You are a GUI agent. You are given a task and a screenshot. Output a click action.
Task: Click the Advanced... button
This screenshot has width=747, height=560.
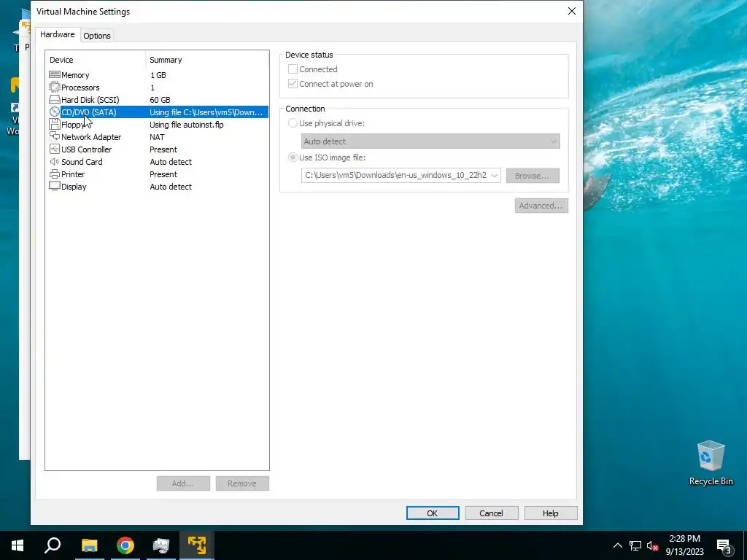541,206
